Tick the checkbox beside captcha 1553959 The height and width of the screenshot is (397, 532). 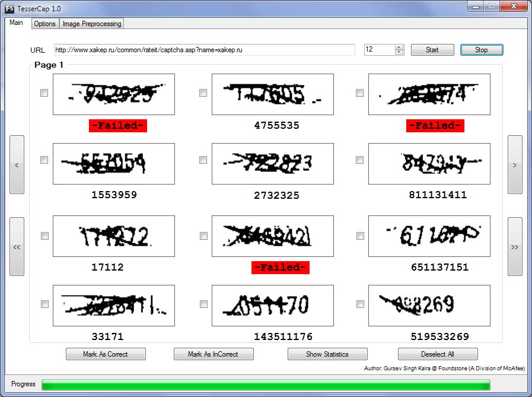44,160
